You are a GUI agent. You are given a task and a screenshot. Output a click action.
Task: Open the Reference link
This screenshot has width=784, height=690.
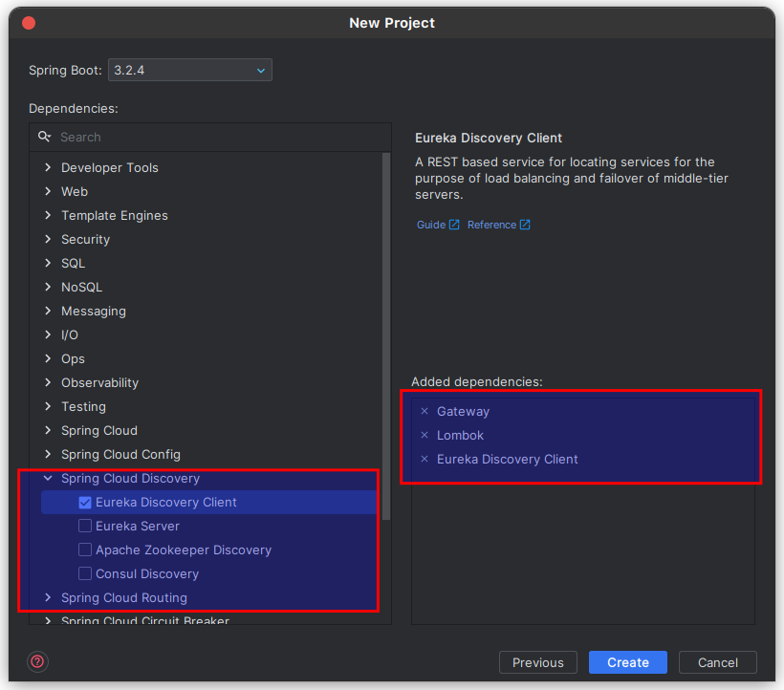(x=491, y=225)
